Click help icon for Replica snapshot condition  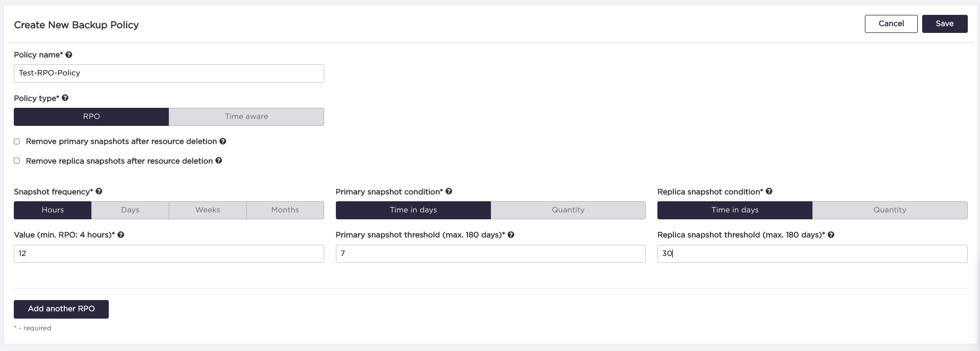click(x=769, y=191)
